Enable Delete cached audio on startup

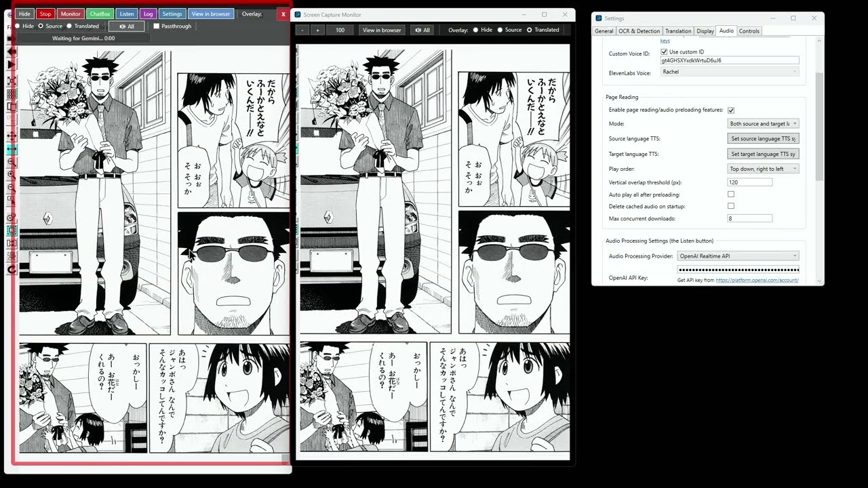[731, 206]
